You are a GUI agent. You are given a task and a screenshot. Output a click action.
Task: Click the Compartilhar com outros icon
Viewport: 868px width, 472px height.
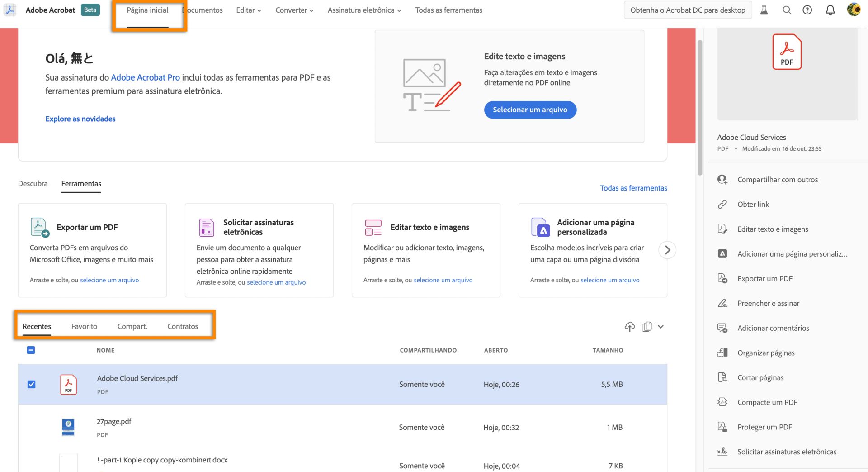click(x=722, y=180)
